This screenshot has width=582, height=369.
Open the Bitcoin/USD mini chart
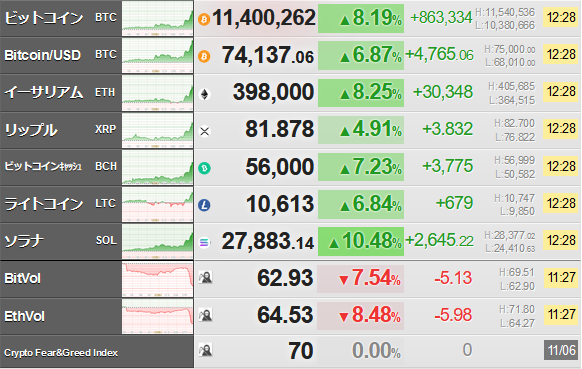tap(157, 55)
